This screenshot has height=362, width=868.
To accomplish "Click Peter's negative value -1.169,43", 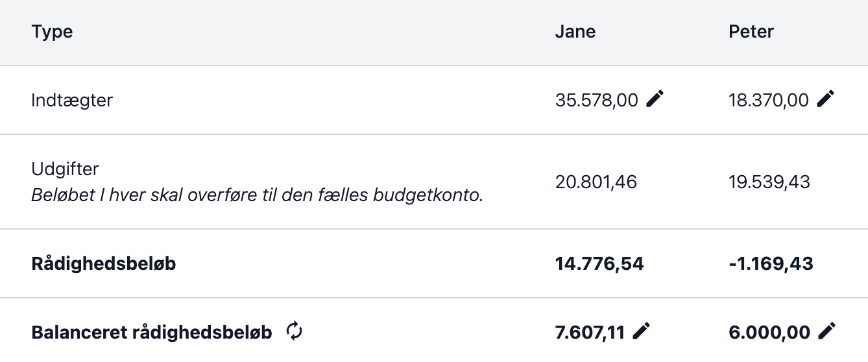I will pyautogui.click(x=771, y=264).
